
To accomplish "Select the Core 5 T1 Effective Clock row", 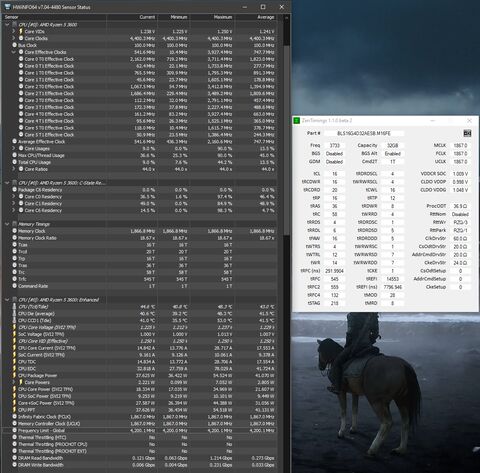I will (139, 135).
